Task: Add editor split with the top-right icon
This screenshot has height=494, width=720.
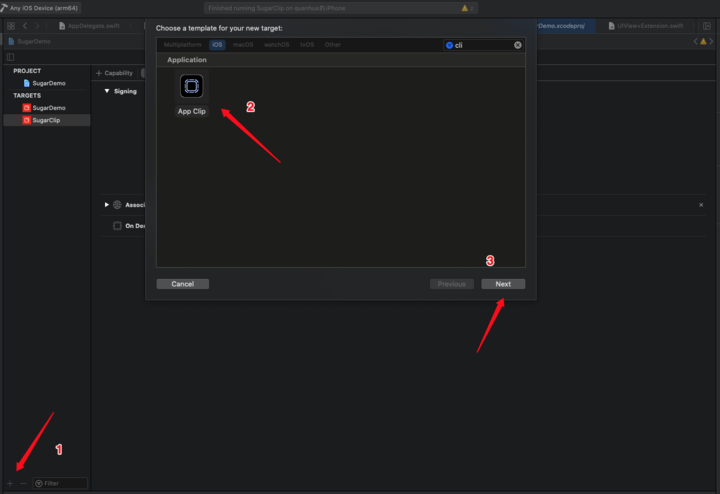Action: (x=707, y=26)
